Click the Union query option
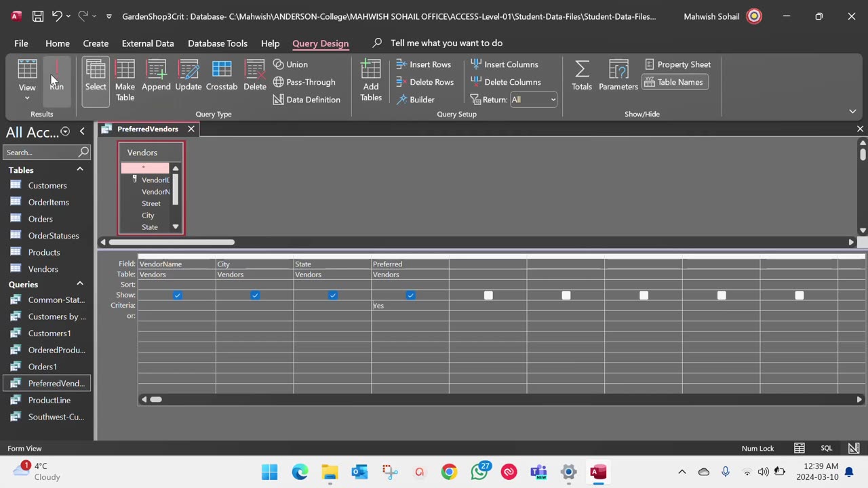868x488 pixels. 290,64
